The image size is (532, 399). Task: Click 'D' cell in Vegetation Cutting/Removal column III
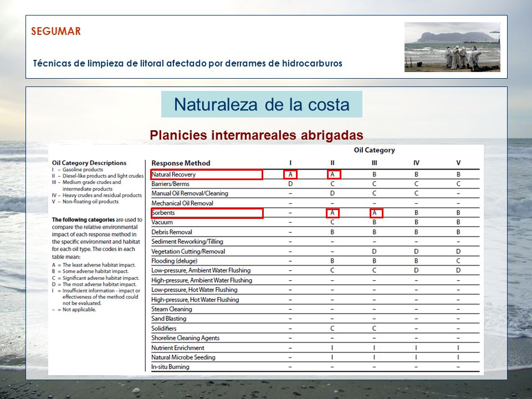(x=374, y=252)
